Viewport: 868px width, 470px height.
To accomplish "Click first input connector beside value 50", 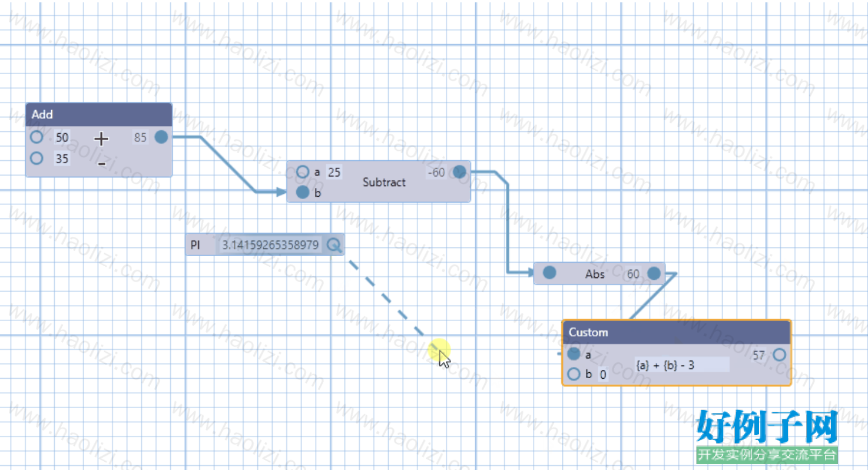I will click(x=37, y=137).
